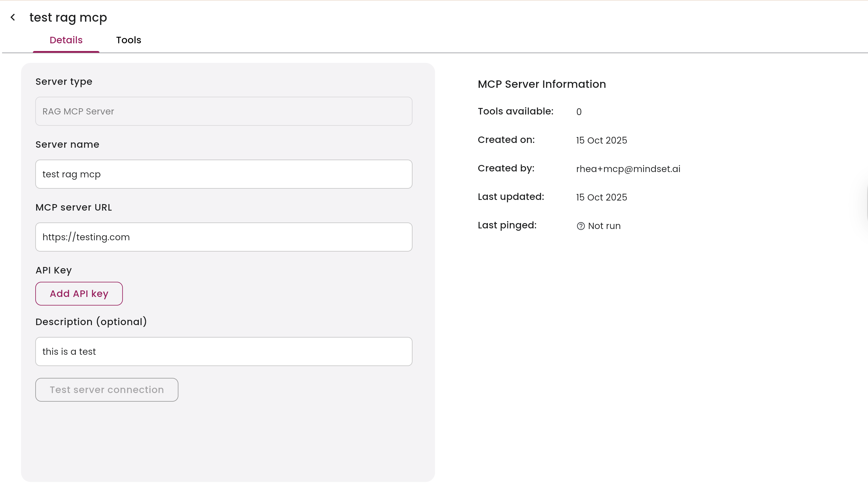Click the Server name label
This screenshot has width=868, height=493.
point(67,144)
